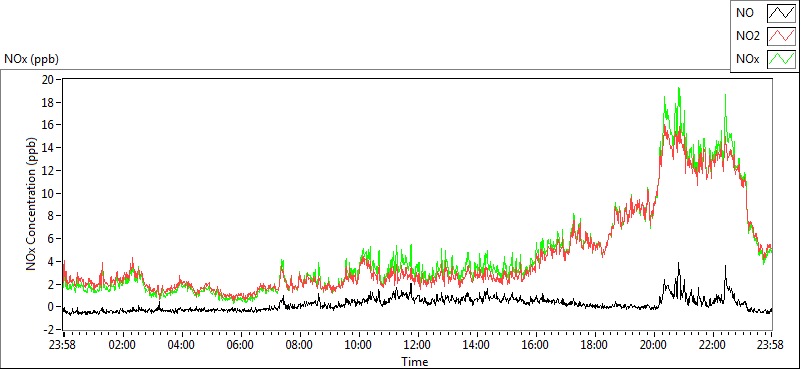800x369 pixels.
Task: Click the NO2 red line legend icon
Action: [x=782, y=36]
